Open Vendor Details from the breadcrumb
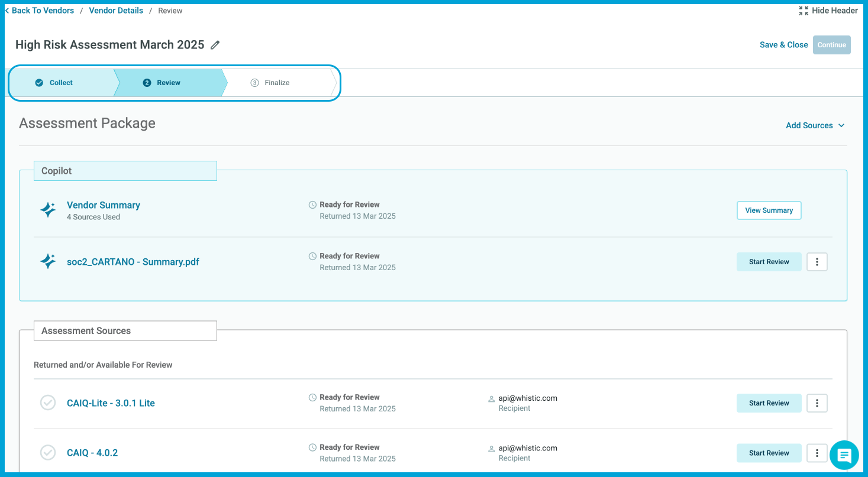The width and height of the screenshot is (868, 477). coord(116,10)
